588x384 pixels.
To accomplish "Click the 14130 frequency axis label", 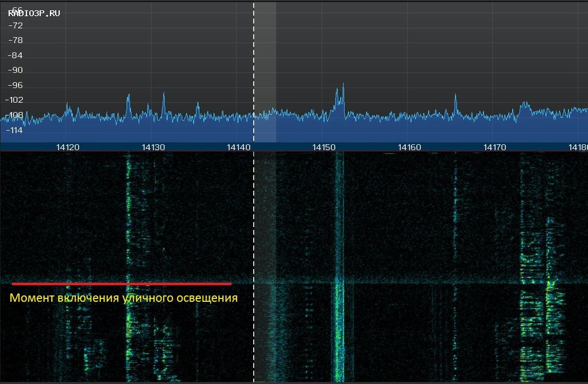I will point(153,147).
